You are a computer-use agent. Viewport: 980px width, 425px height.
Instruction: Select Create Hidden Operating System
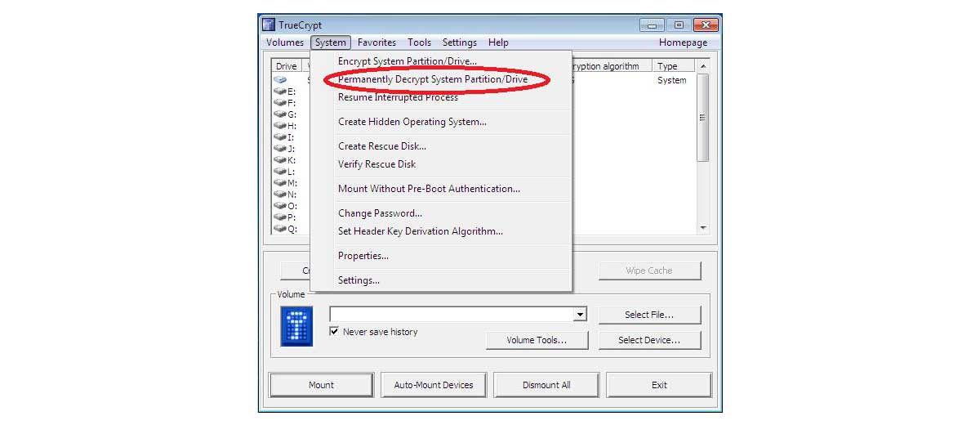412,122
